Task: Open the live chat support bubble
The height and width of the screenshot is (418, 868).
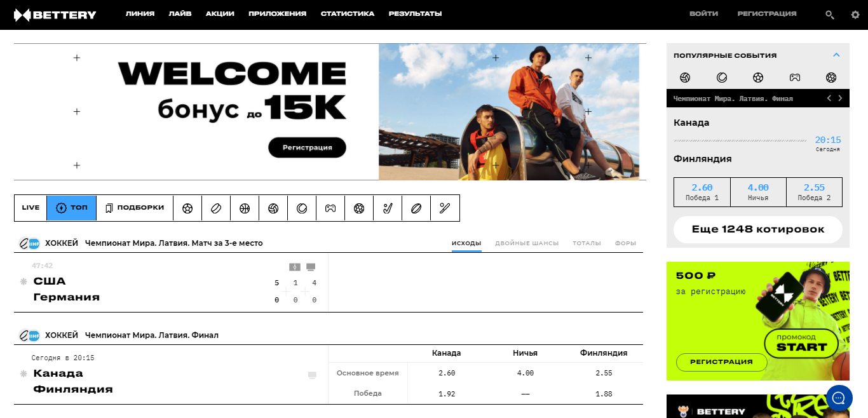Action: tap(839, 398)
